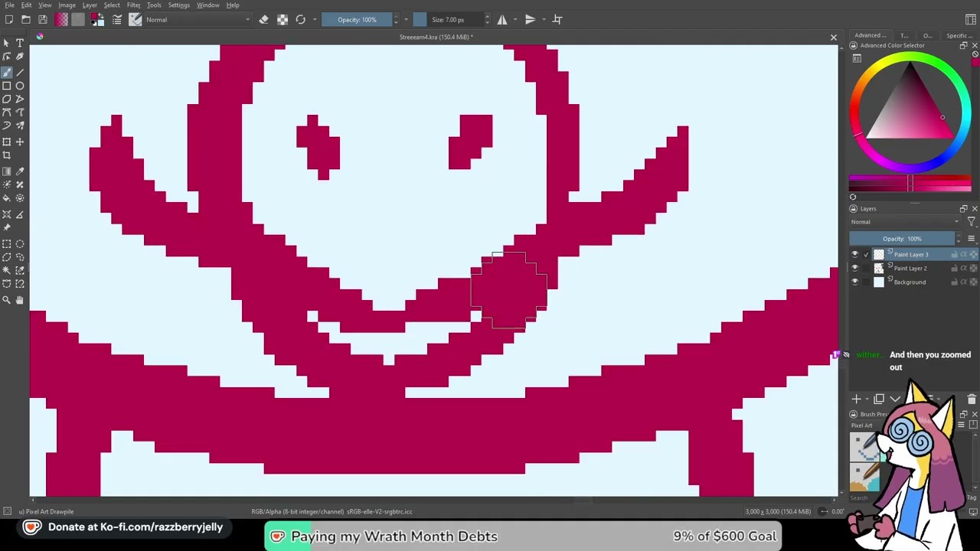The height and width of the screenshot is (551, 980).
Task: Switch to Advanced Color Selector tab
Action: coord(871,35)
